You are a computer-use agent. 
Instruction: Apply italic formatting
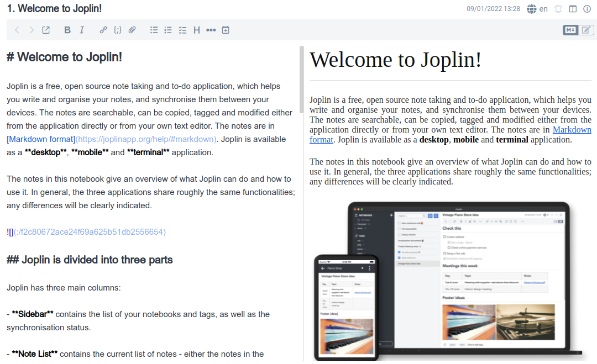click(81, 30)
